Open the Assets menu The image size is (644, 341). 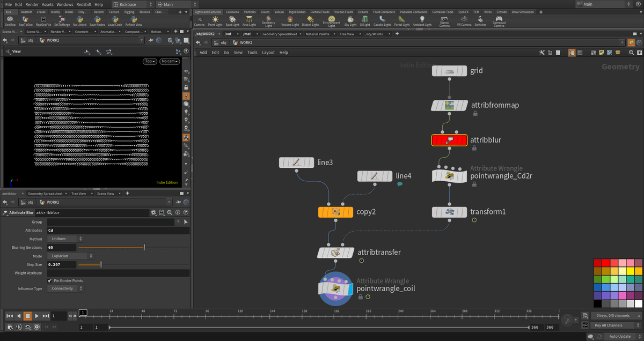48,4
